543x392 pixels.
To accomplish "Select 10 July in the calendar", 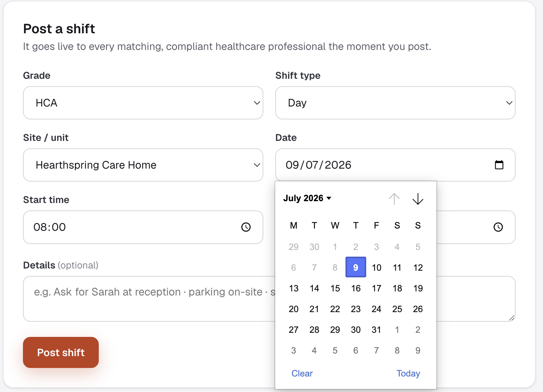I will [377, 267].
